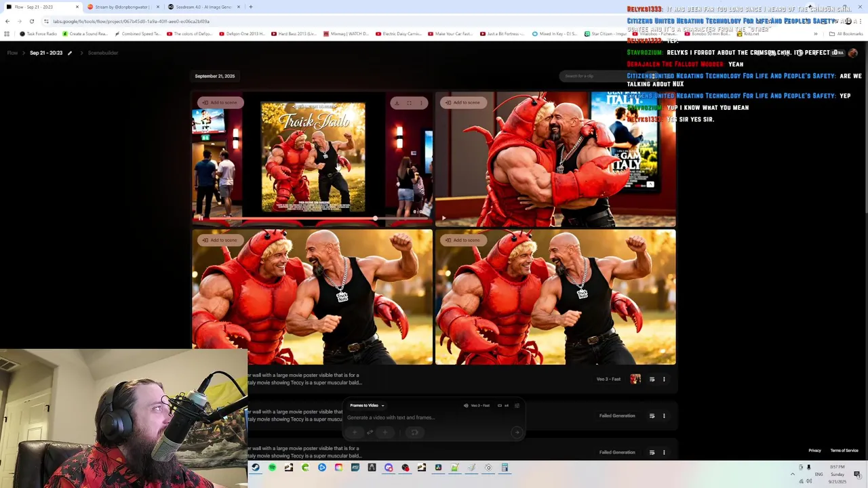Open more options for first Failed Generation
868x488 pixels.
pyautogui.click(x=664, y=415)
